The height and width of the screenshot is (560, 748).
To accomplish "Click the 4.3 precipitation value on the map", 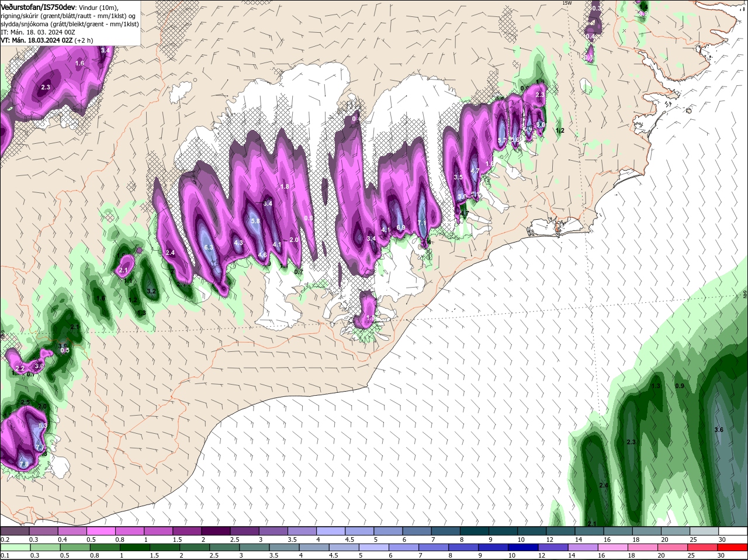I will pos(238,243).
